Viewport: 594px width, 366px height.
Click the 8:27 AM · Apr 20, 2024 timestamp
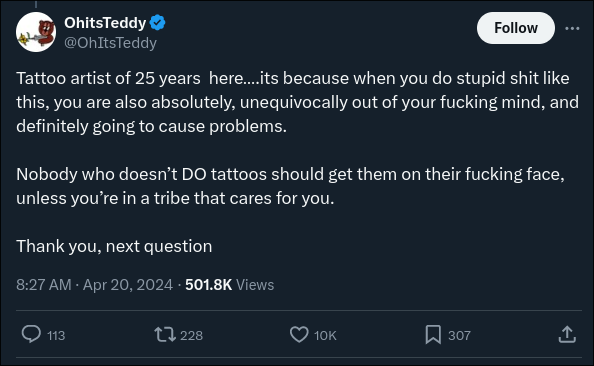[x=94, y=285]
